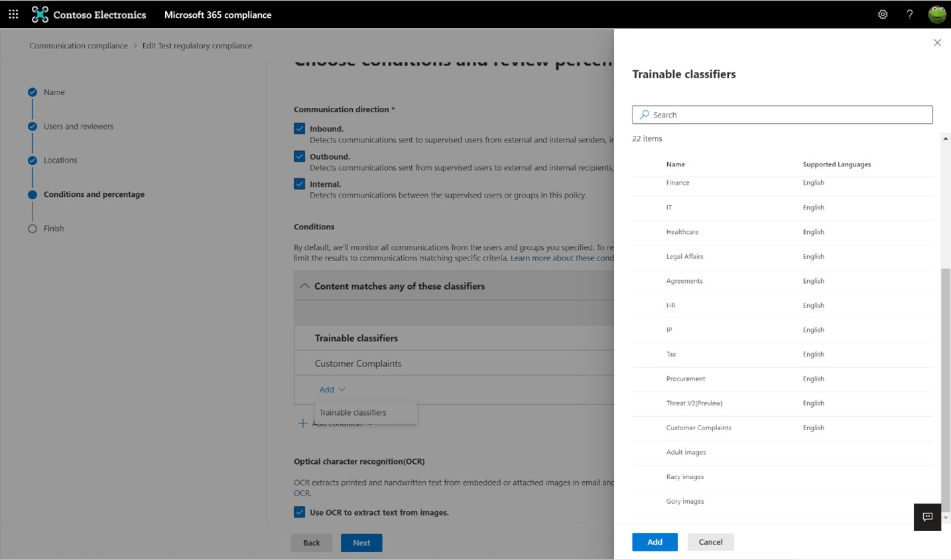Image resolution: width=951 pixels, height=560 pixels.
Task: Select the Customer Complaints classifier row
Action: coord(698,427)
